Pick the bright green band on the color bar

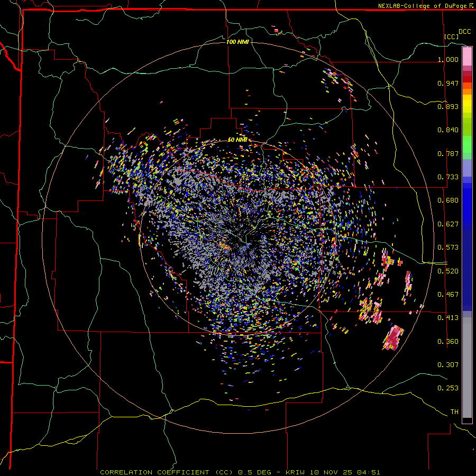point(467,144)
